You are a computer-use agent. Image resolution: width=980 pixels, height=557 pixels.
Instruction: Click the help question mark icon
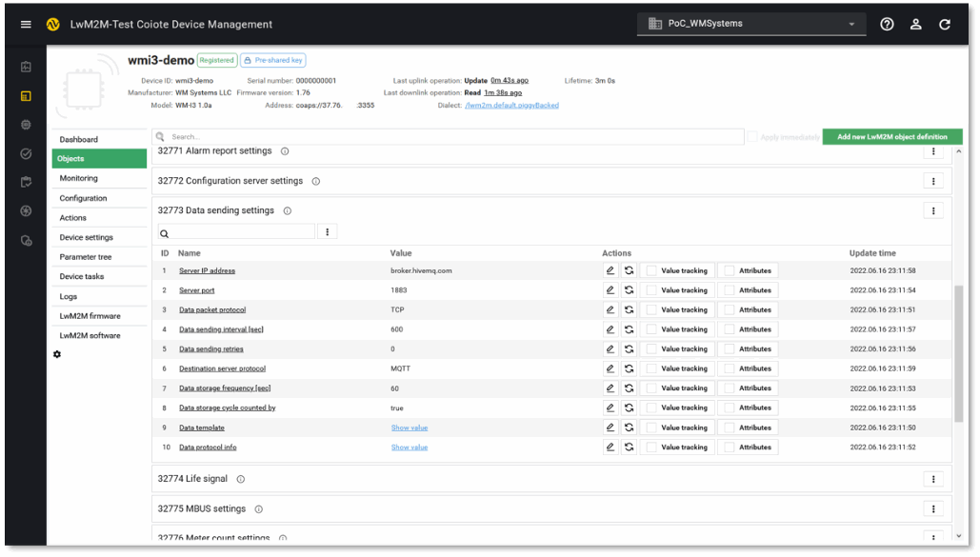887,25
